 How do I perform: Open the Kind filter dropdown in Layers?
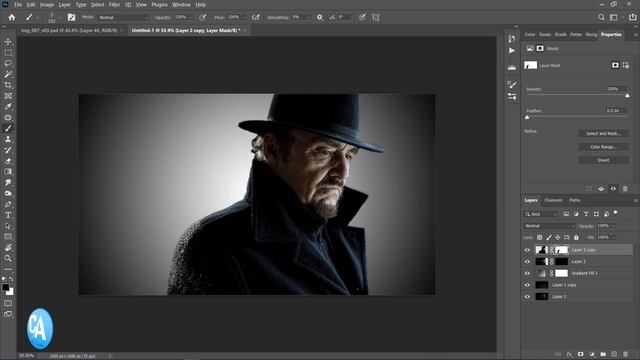(x=541, y=214)
